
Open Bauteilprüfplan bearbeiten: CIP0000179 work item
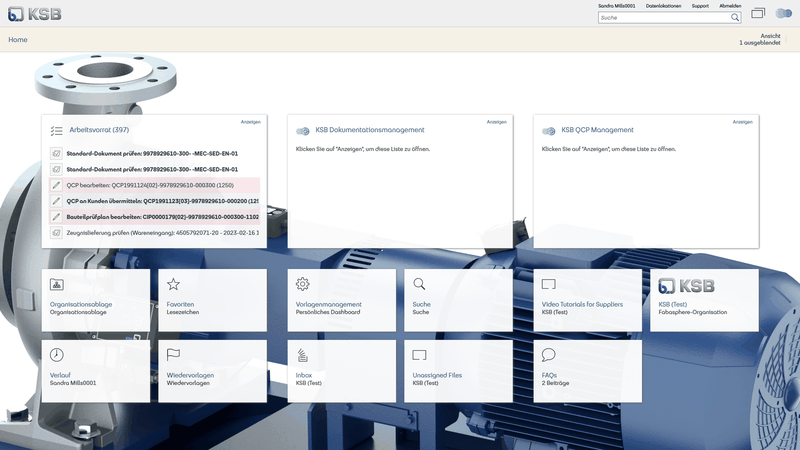(162, 217)
